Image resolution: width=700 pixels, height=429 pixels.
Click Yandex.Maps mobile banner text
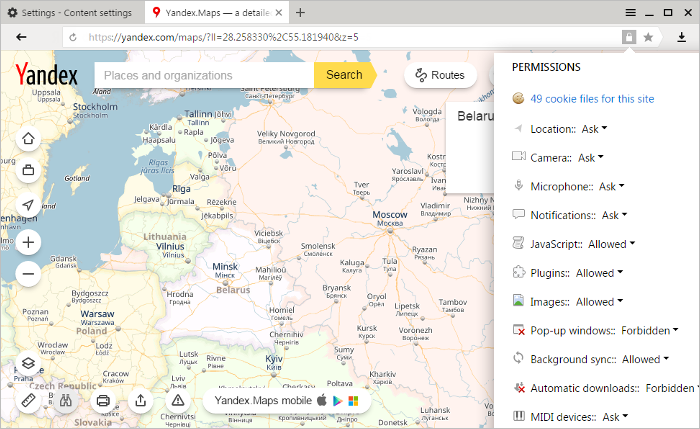[263, 400]
